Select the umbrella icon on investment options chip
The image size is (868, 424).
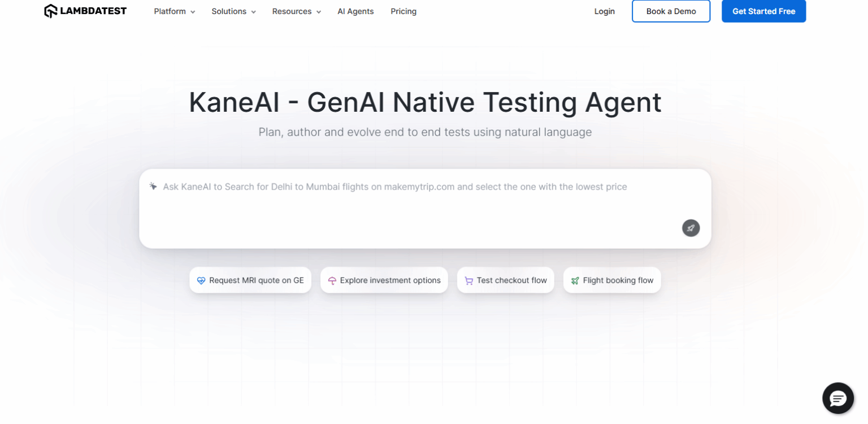(333, 280)
